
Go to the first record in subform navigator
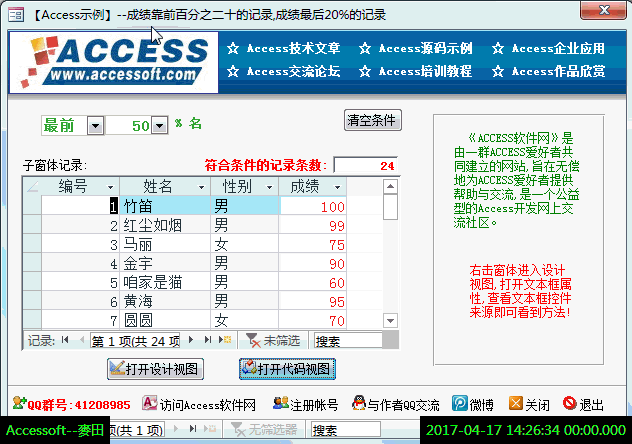[x=65, y=340]
